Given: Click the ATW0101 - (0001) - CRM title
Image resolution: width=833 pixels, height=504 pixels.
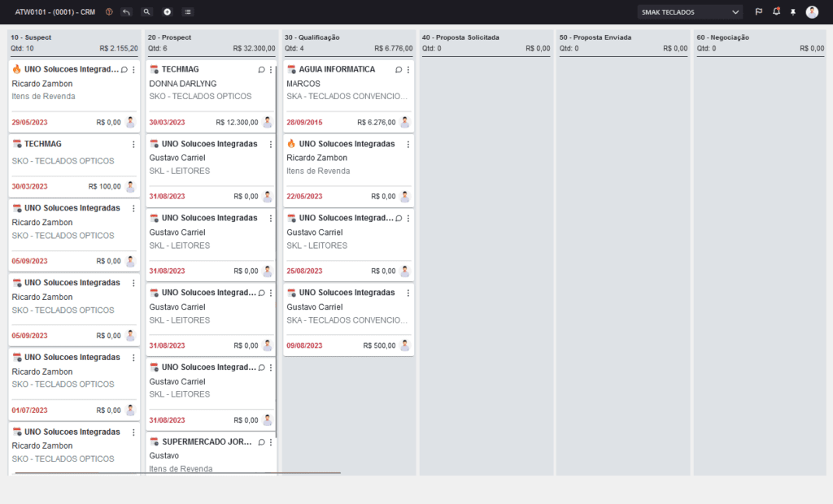Looking at the screenshot, I should 55,11.
